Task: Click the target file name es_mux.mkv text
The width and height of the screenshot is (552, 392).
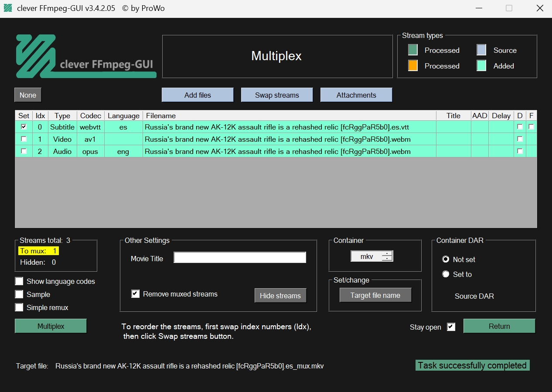Action: coord(190,366)
